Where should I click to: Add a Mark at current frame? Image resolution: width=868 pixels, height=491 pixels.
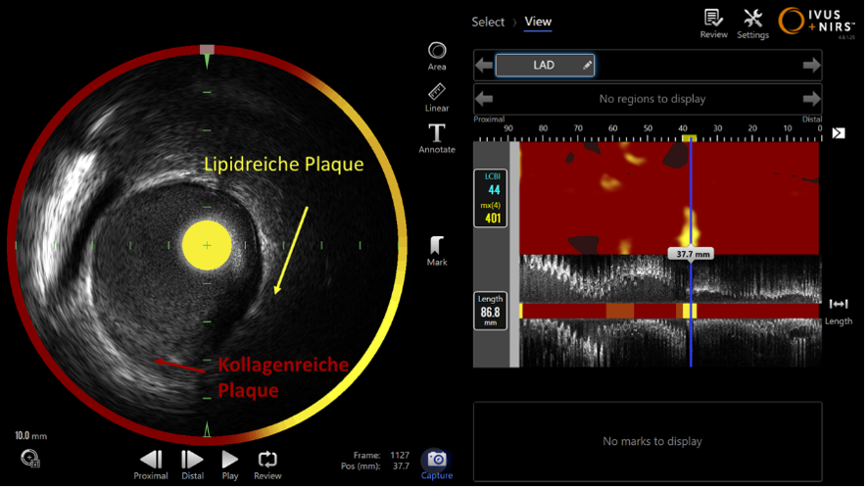(437, 251)
